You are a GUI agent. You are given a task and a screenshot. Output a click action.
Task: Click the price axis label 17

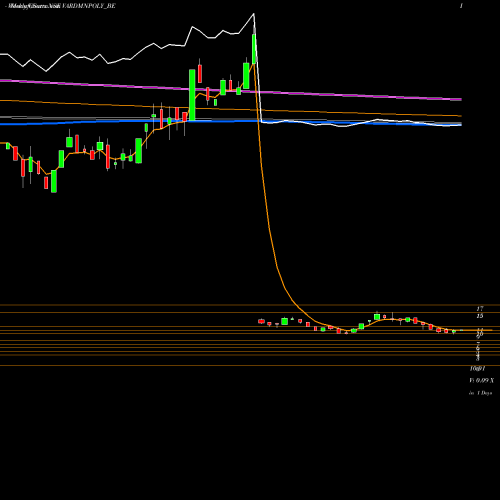(480, 309)
